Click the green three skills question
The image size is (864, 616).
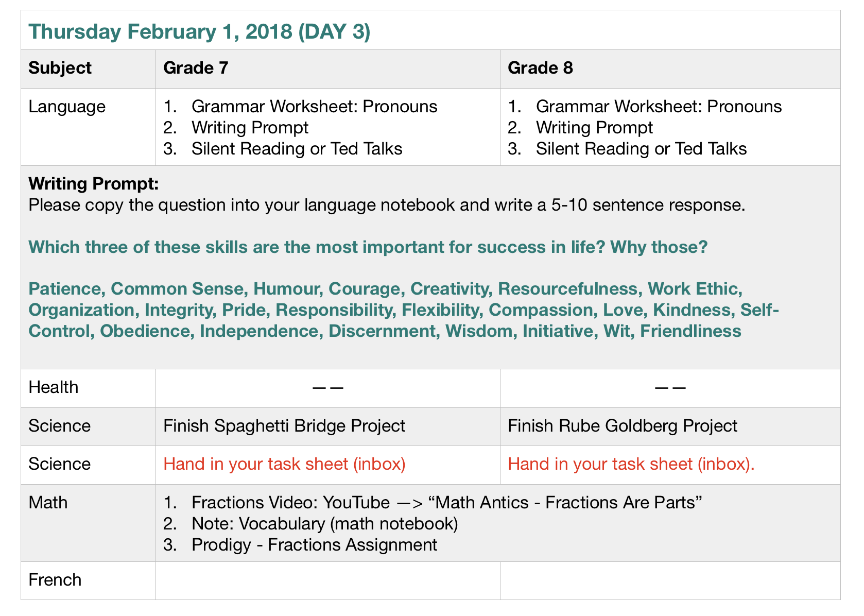(x=368, y=247)
